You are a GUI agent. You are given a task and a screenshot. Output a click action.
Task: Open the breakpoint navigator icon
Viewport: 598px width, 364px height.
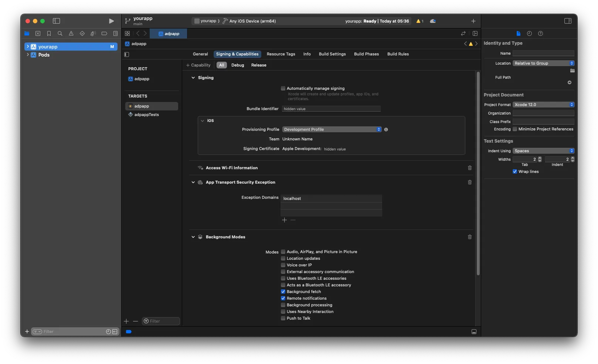click(x=104, y=34)
